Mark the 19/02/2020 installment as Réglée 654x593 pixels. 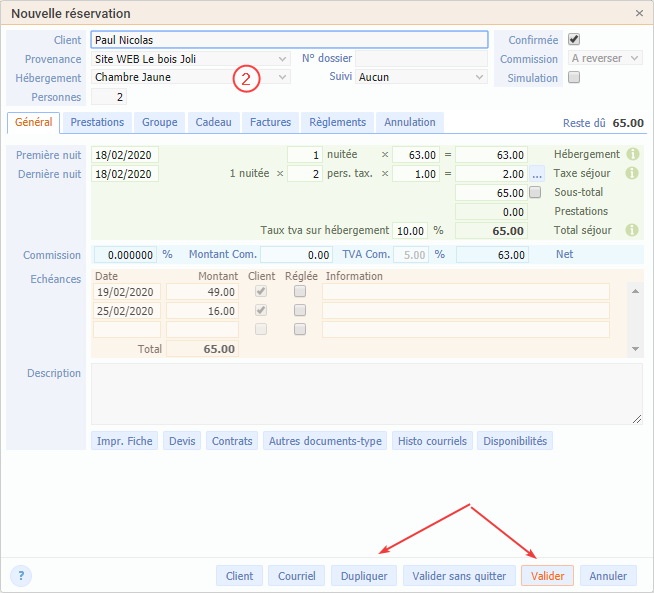(x=300, y=292)
